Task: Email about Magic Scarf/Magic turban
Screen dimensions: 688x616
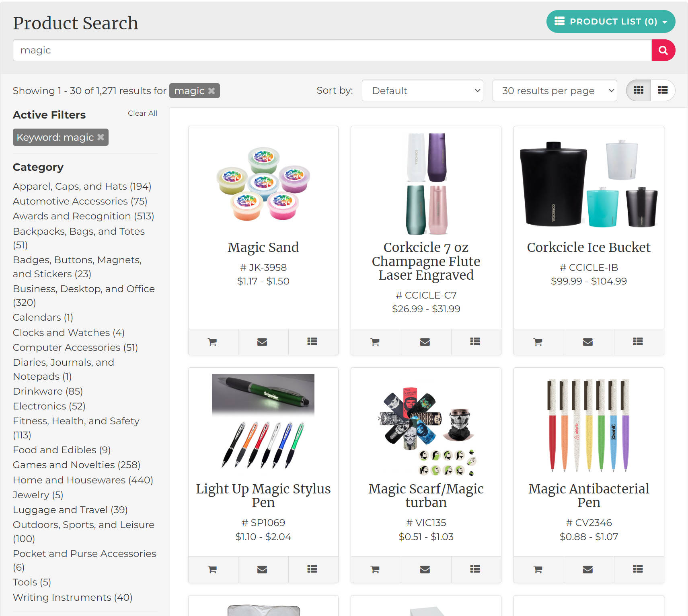Action: 425,569
